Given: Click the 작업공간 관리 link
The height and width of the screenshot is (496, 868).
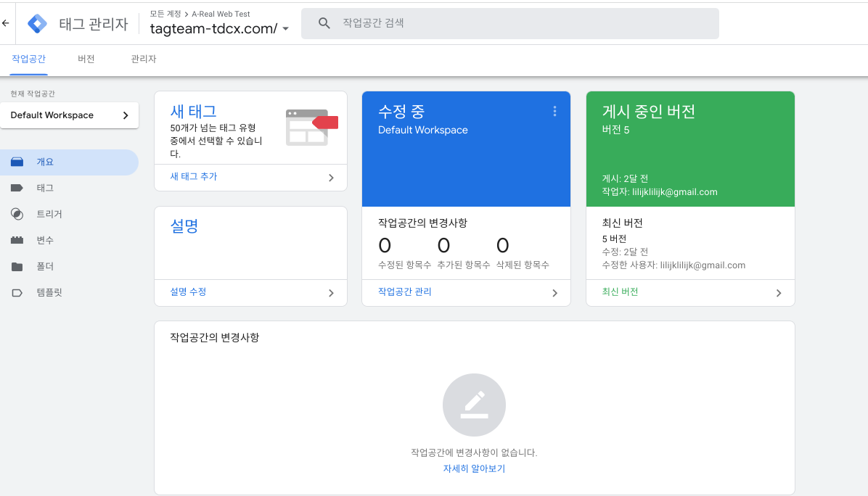Looking at the screenshot, I should click(405, 292).
